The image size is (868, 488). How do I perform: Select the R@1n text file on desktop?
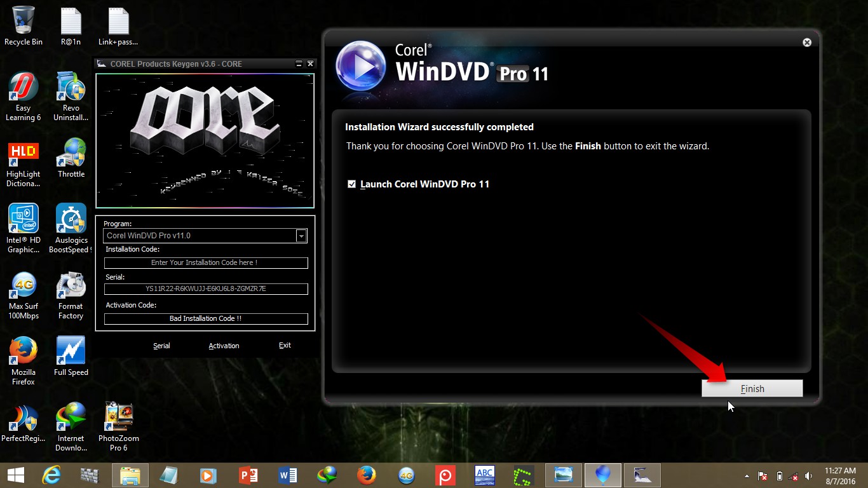point(71,25)
